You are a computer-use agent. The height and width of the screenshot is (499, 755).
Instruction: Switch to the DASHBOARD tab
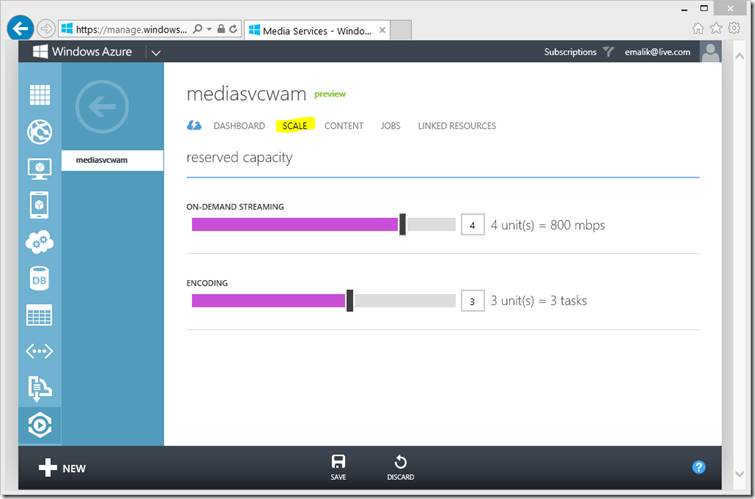pos(239,126)
